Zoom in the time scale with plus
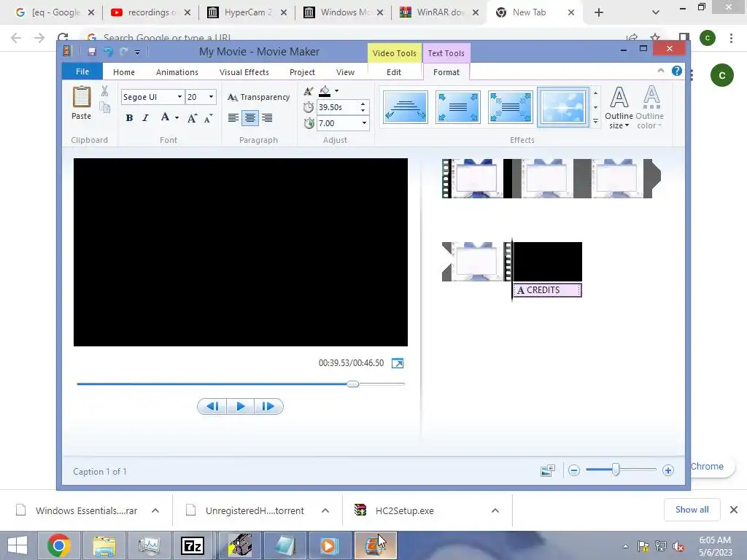This screenshot has width=747, height=560. pos(668,470)
